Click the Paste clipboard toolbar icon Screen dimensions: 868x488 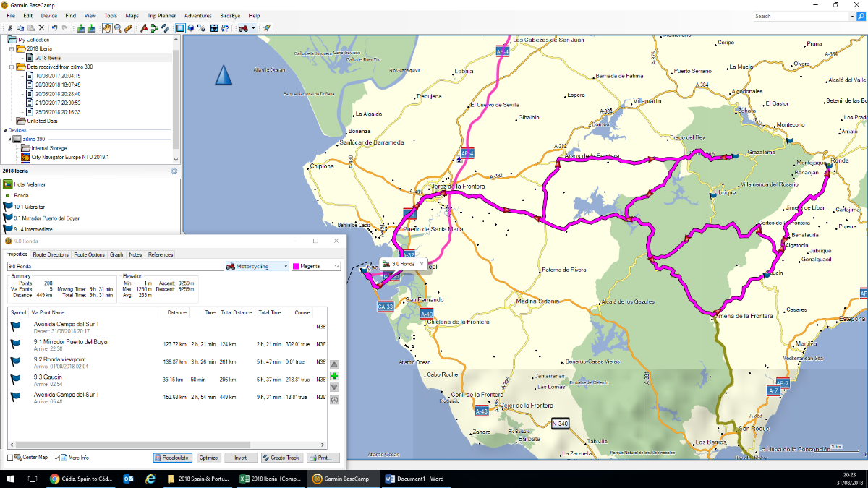tap(31, 28)
